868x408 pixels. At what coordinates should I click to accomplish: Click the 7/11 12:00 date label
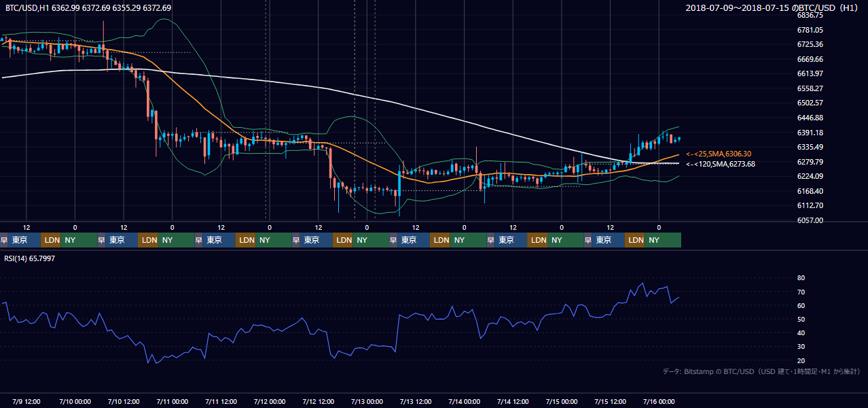click(x=221, y=401)
